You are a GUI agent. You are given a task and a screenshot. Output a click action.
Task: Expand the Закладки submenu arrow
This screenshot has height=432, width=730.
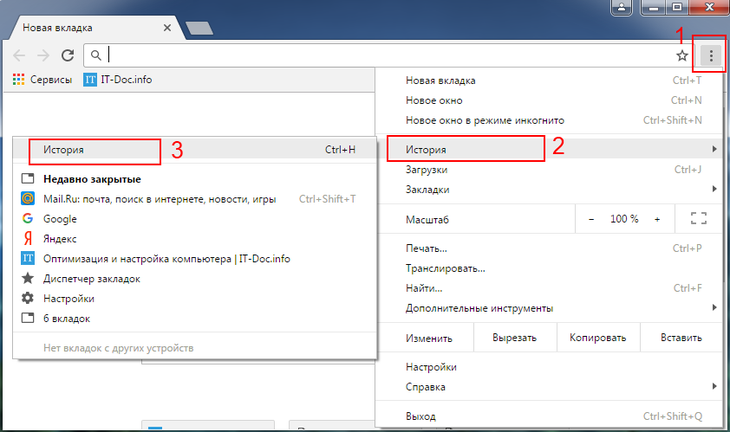click(714, 189)
